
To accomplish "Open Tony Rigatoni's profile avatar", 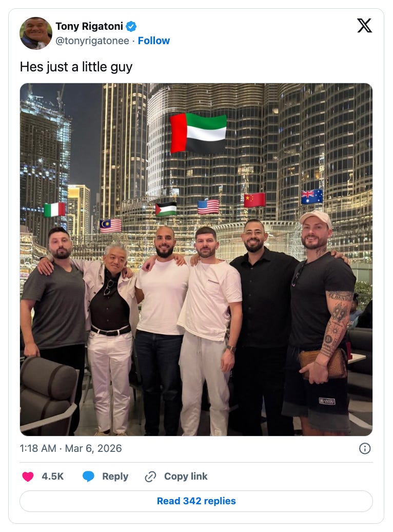I will 36,33.
